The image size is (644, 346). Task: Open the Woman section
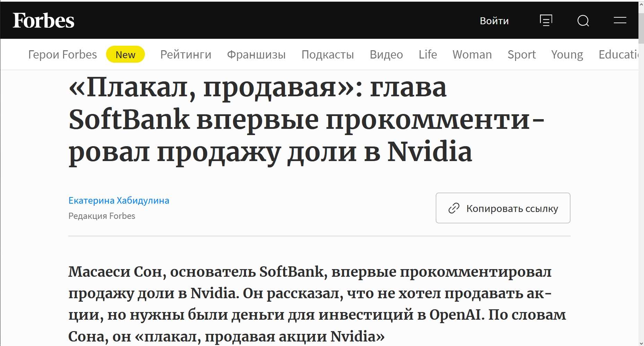[472, 54]
